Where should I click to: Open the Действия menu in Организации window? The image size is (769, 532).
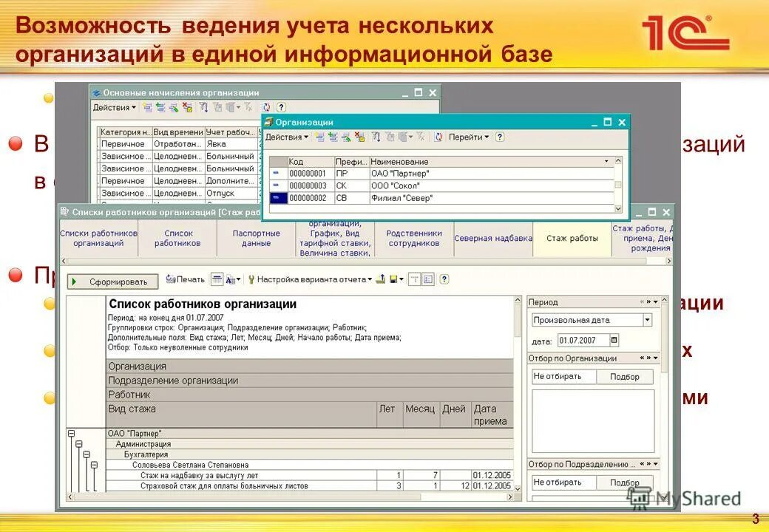(284, 136)
